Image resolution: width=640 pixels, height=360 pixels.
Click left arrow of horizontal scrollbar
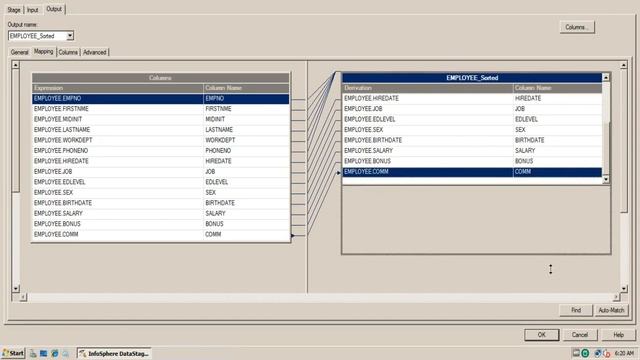point(23,297)
